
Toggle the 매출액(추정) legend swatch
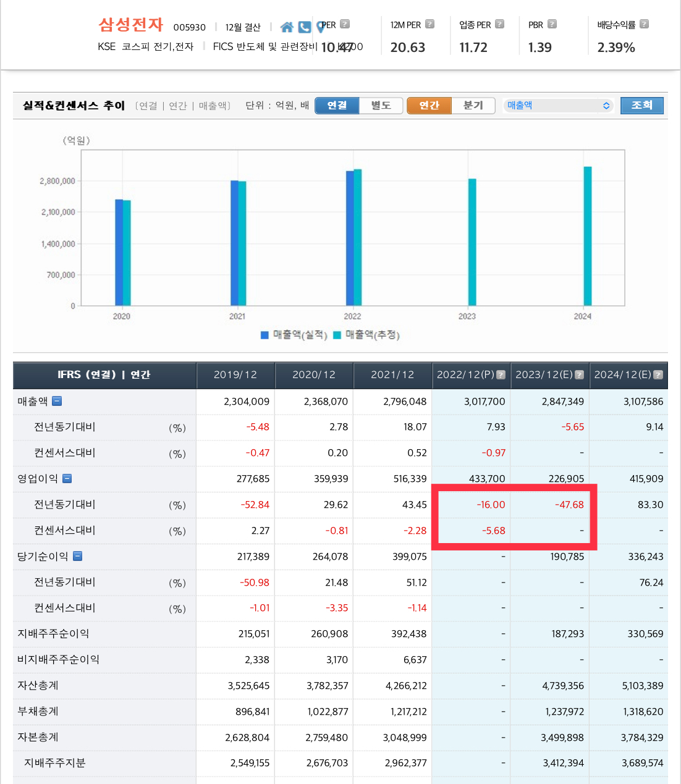tap(337, 335)
